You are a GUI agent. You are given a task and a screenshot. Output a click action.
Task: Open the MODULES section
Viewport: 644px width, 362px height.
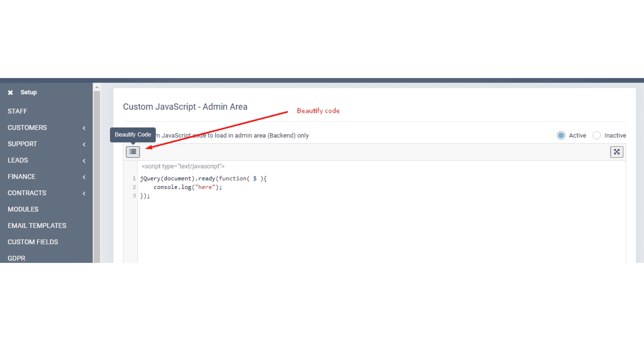click(23, 209)
